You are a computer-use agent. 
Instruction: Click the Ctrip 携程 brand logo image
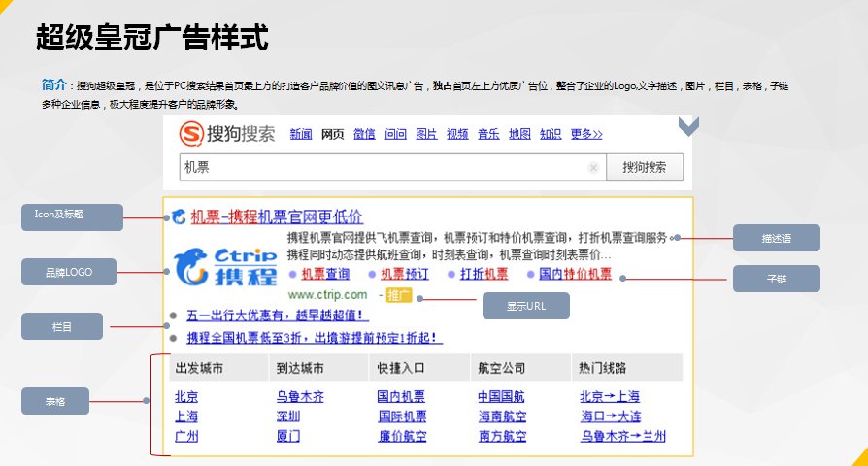225,267
